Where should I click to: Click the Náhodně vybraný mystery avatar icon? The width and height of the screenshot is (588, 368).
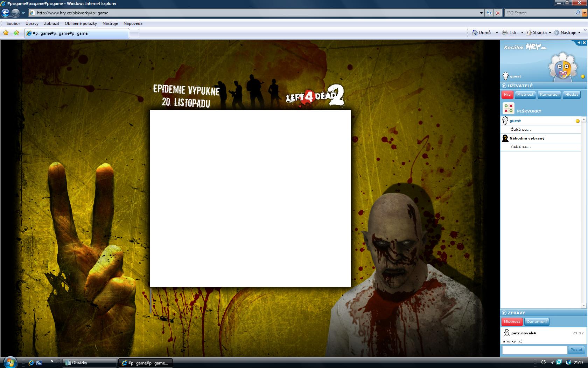point(505,138)
